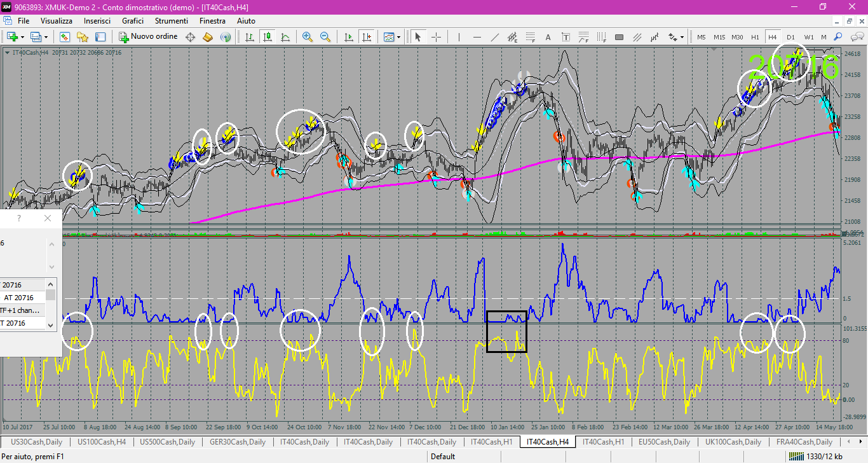Select the H1 timeframe
The image size is (868, 463).
[755, 37]
